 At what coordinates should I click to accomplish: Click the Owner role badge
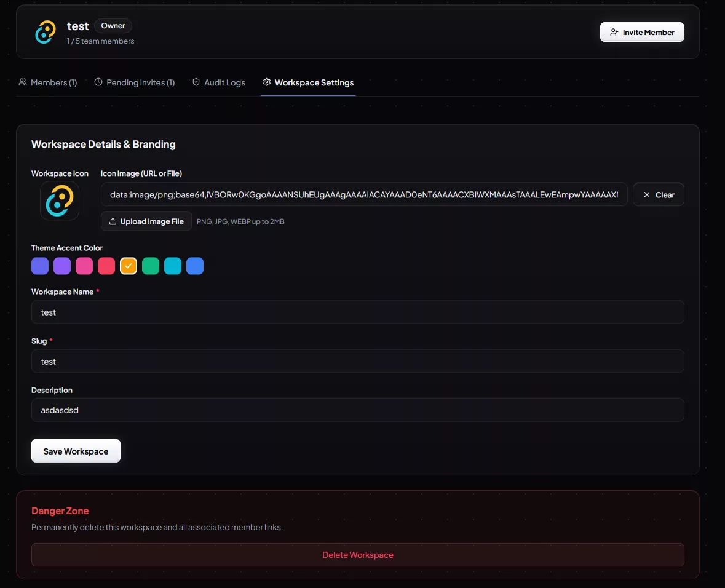coord(113,26)
